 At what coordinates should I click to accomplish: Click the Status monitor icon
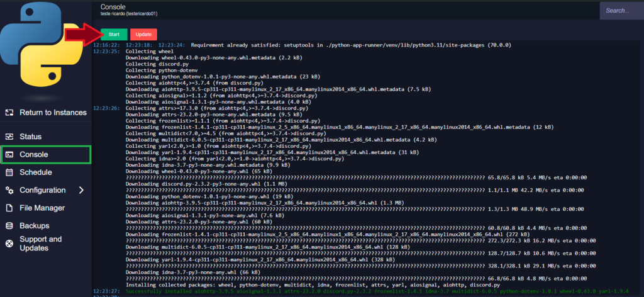click(x=9, y=137)
